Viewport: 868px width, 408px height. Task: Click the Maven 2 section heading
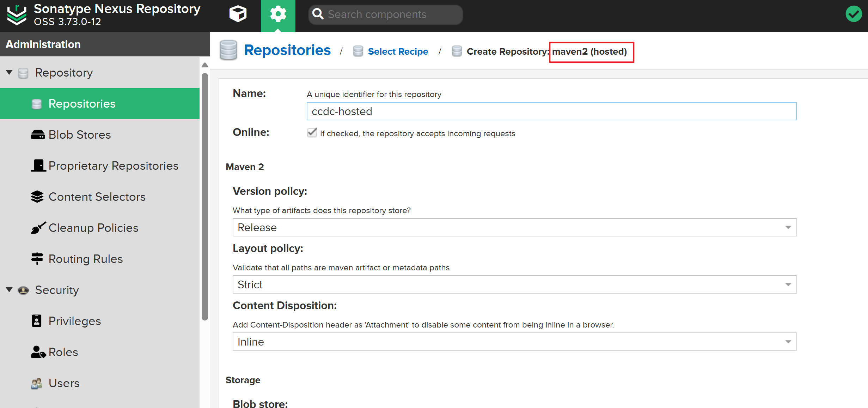(x=245, y=167)
